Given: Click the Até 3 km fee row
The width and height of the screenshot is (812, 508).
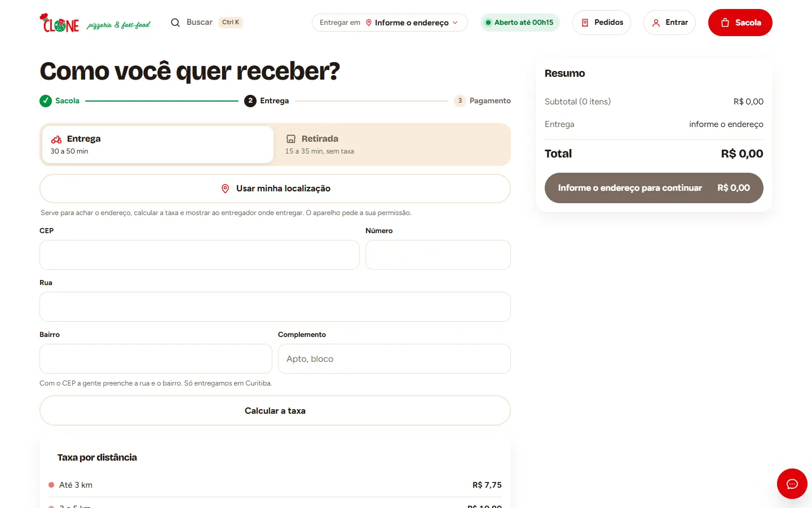Looking at the screenshot, I should [275, 485].
